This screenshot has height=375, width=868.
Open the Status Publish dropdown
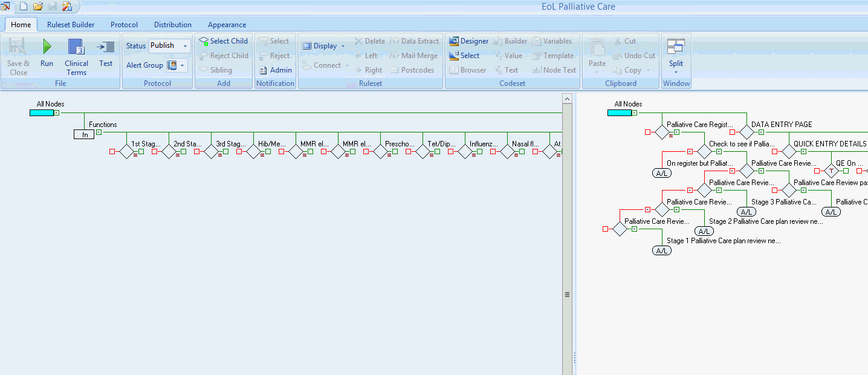(x=185, y=46)
